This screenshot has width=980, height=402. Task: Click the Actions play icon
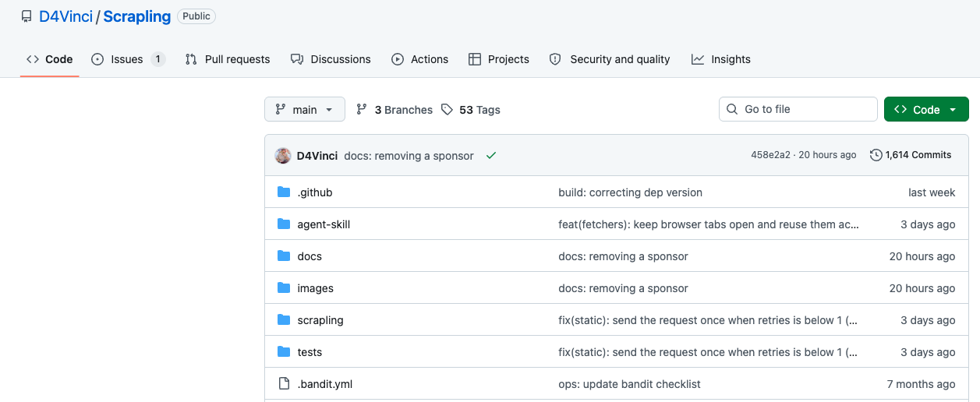coord(398,59)
